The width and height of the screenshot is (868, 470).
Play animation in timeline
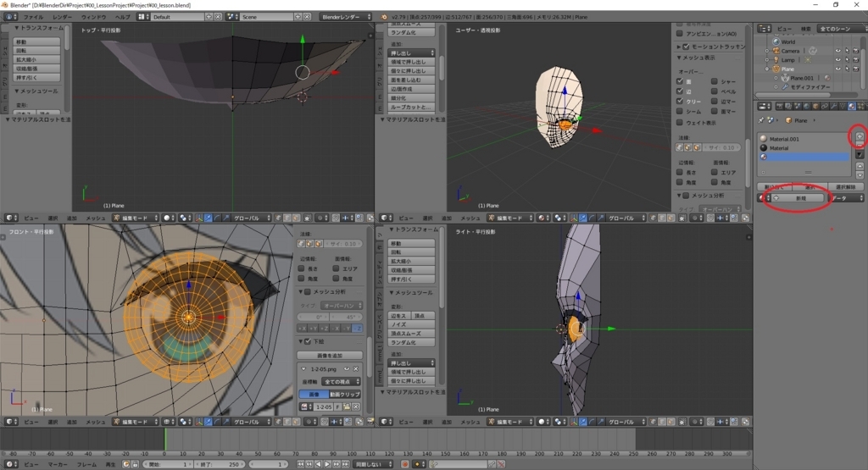point(327,464)
